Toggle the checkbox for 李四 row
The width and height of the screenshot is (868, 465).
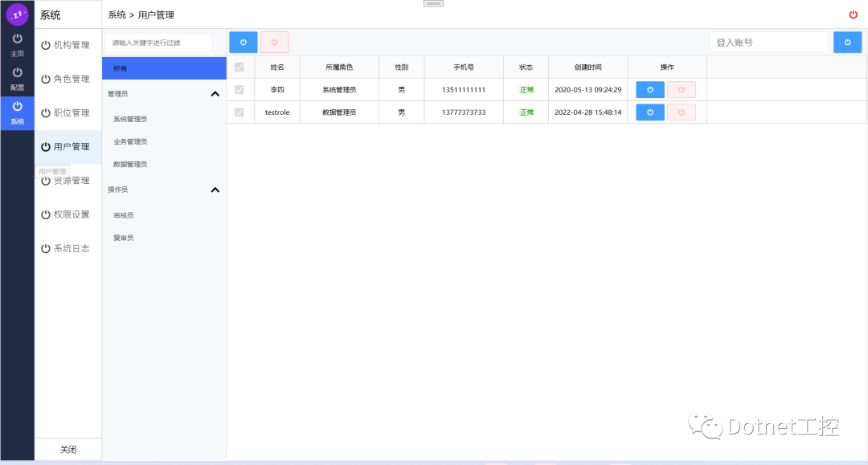(x=240, y=90)
